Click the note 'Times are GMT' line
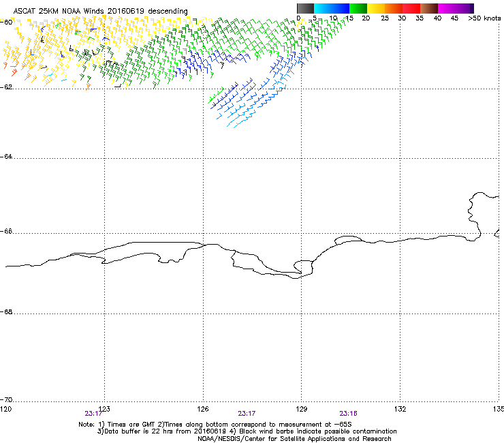The height and width of the screenshot is (443, 504). pyautogui.click(x=215, y=425)
